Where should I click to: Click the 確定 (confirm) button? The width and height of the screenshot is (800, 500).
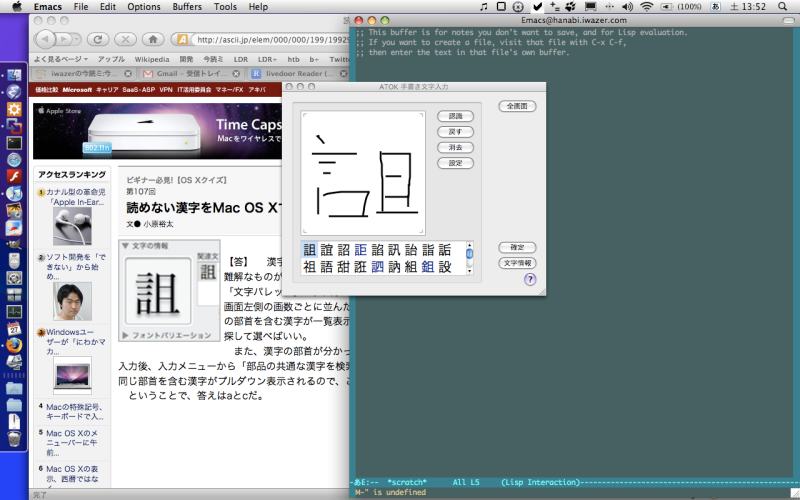[517, 247]
